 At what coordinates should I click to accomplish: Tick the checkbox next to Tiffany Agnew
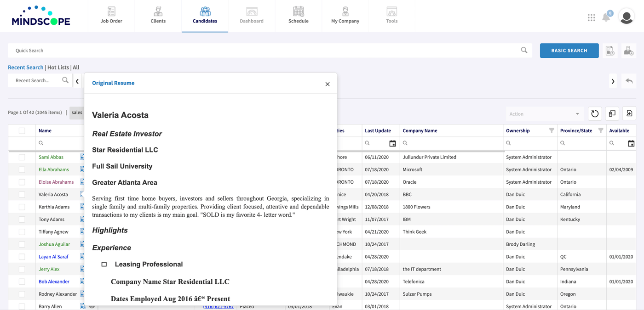[22, 231]
